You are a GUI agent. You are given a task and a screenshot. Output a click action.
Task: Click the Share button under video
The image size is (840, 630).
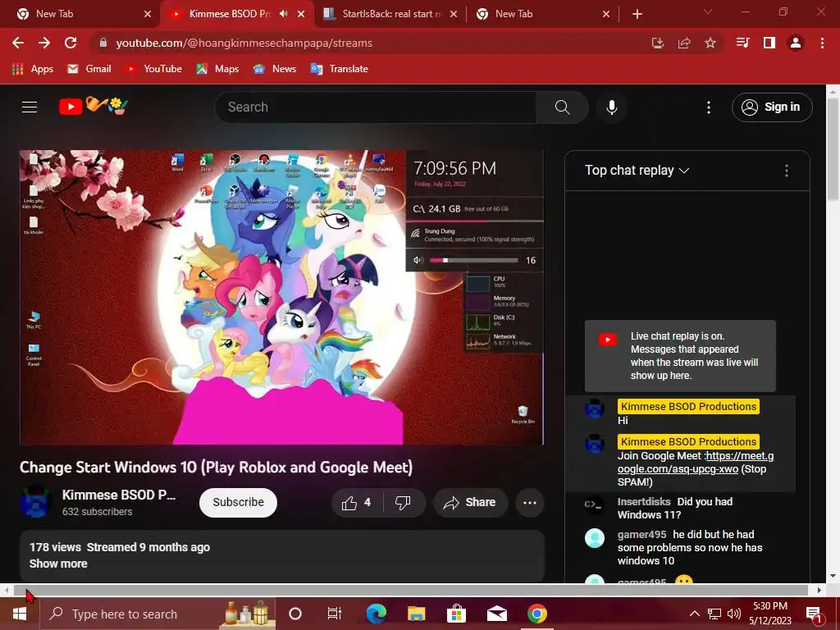pyautogui.click(x=470, y=503)
